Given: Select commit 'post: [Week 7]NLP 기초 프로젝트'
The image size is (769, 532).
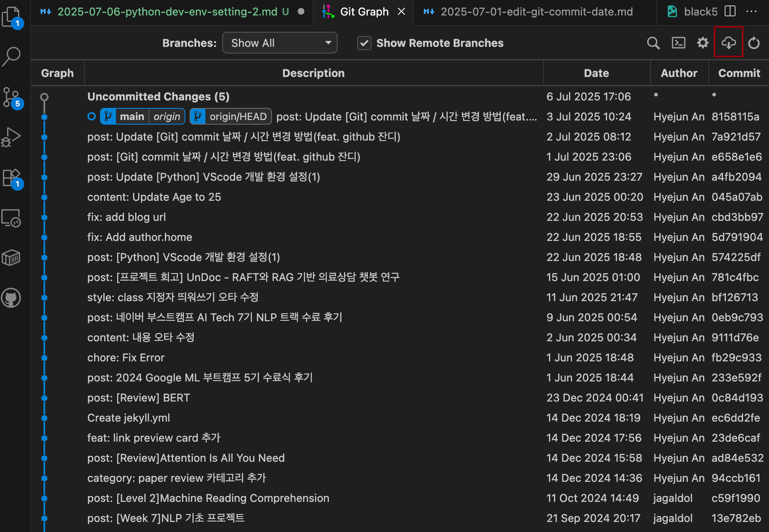Looking at the screenshot, I should (400, 518).
